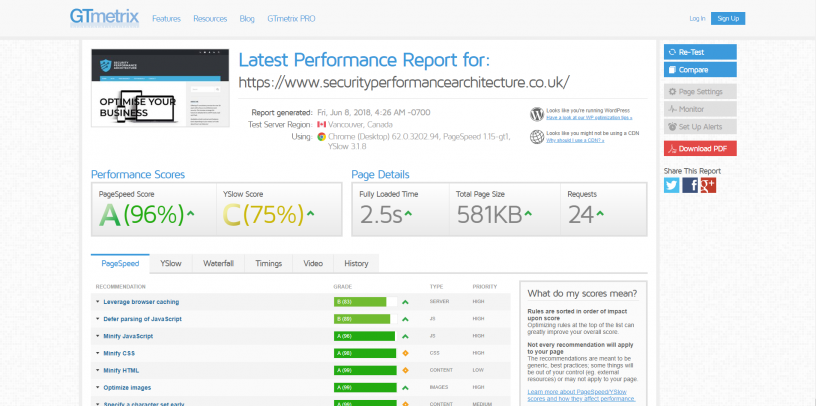Click the CDN globe icon
The height and width of the screenshot is (406, 816).
click(x=537, y=136)
